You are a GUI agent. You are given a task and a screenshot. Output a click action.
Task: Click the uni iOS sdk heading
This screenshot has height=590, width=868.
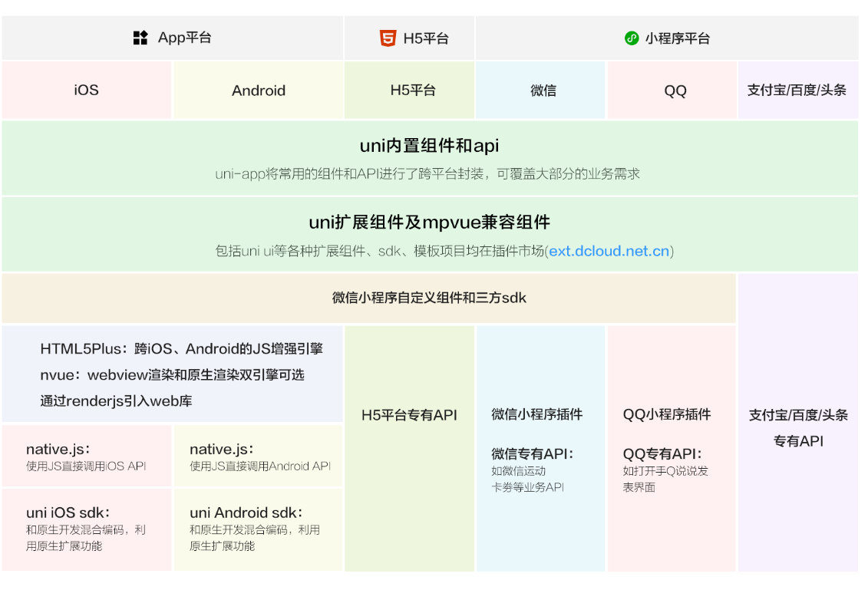(68, 513)
